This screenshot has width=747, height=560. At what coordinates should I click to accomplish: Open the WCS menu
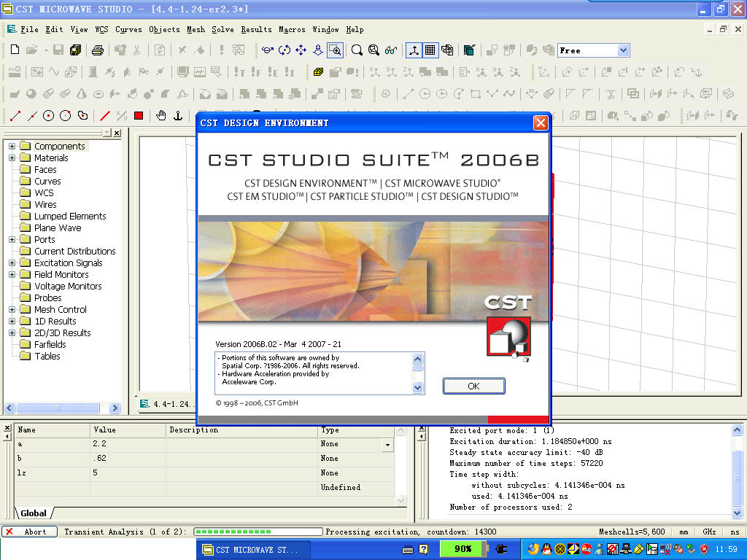click(x=101, y=29)
